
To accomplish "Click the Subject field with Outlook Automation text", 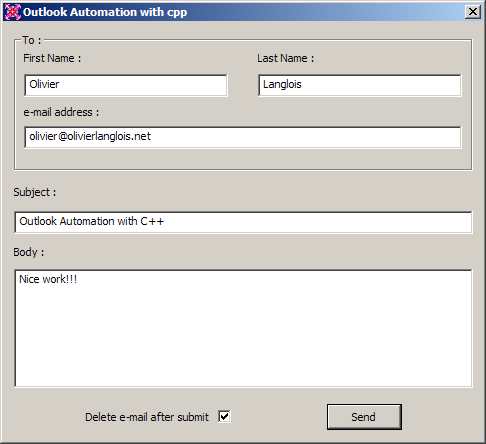I will coord(243,222).
